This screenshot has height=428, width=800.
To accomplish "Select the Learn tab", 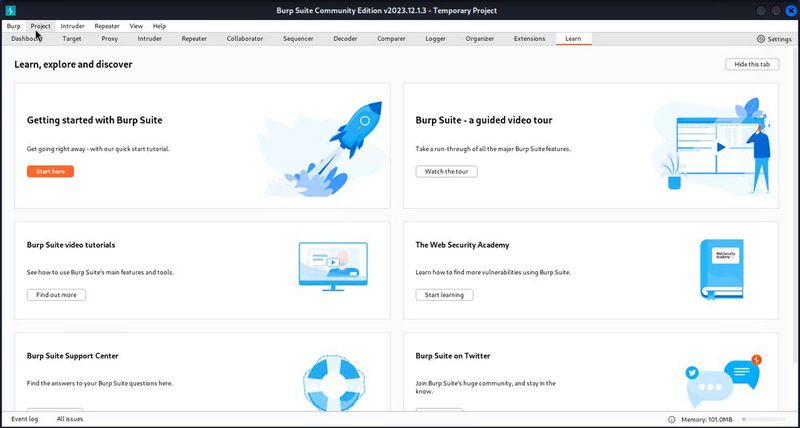I will click(x=573, y=39).
